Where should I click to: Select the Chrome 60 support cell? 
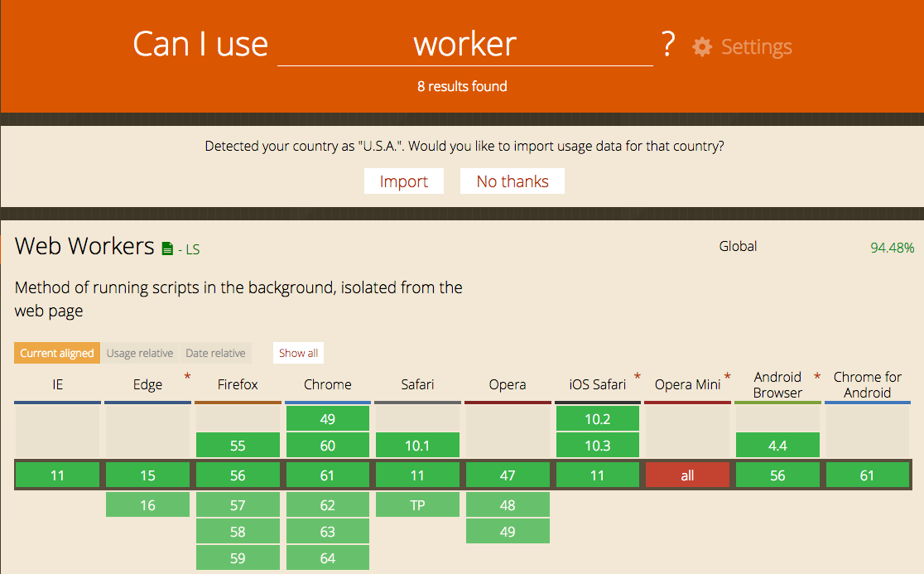(x=328, y=446)
